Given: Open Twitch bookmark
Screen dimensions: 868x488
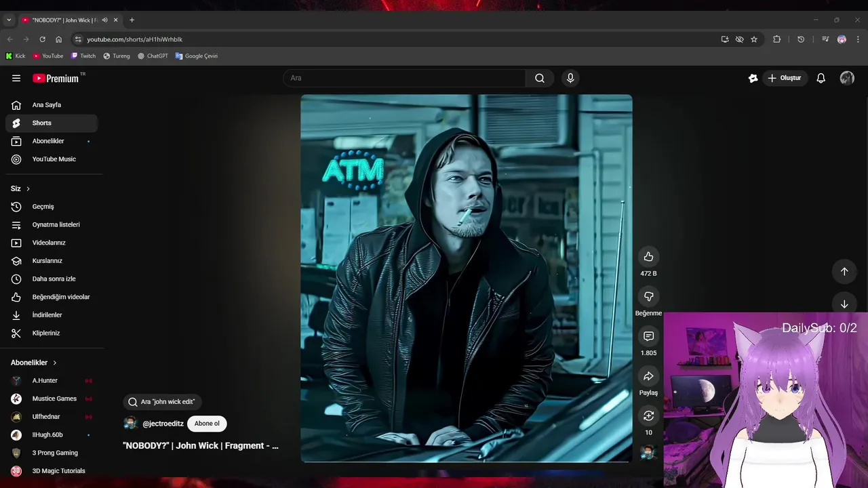Looking at the screenshot, I should tap(83, 56).
